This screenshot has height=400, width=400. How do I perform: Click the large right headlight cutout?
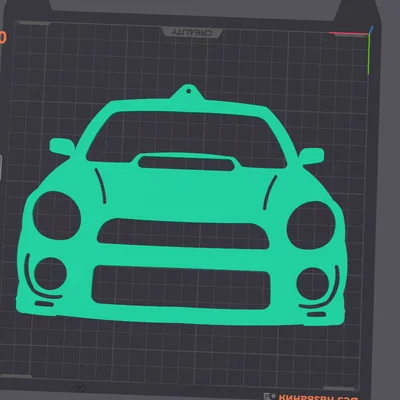[311, 225]
